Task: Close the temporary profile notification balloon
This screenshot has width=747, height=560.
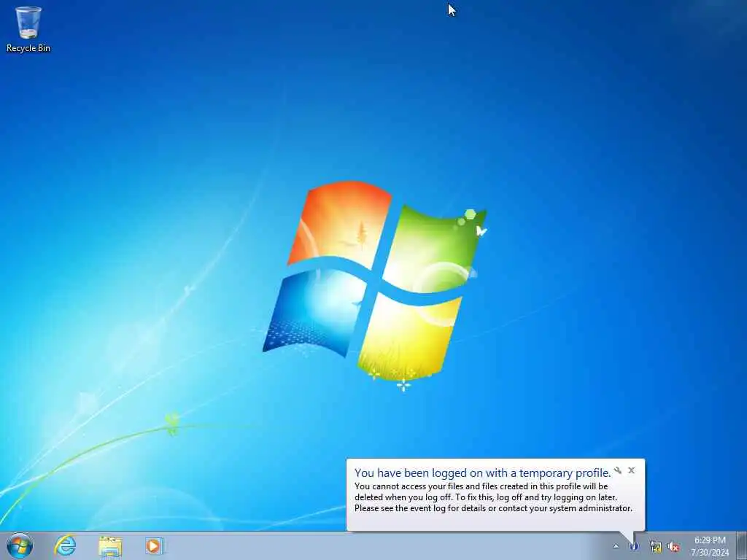Action: point(631,470)
